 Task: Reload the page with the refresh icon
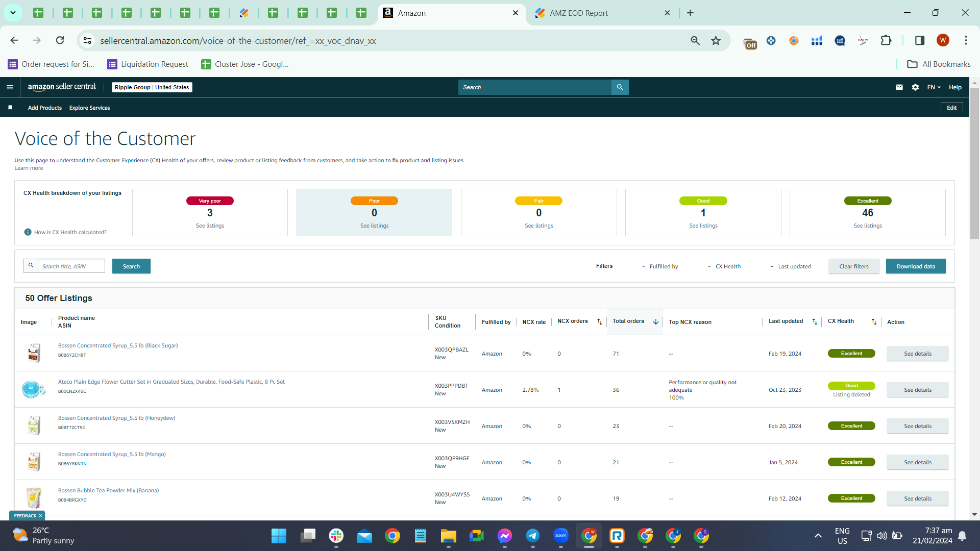click(x=60, y=40)
